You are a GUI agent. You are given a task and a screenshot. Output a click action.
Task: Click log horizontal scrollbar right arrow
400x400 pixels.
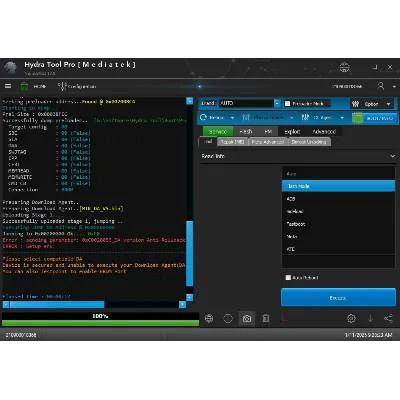coord(182,304)
